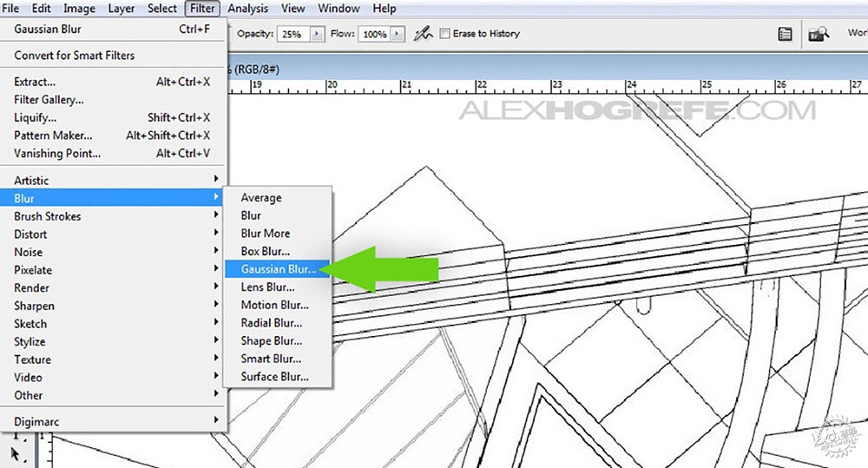The height and width of the screenshot is (468, 868).
Task: Open the Opacity slider arrow
Action: (x=317, y=34)
